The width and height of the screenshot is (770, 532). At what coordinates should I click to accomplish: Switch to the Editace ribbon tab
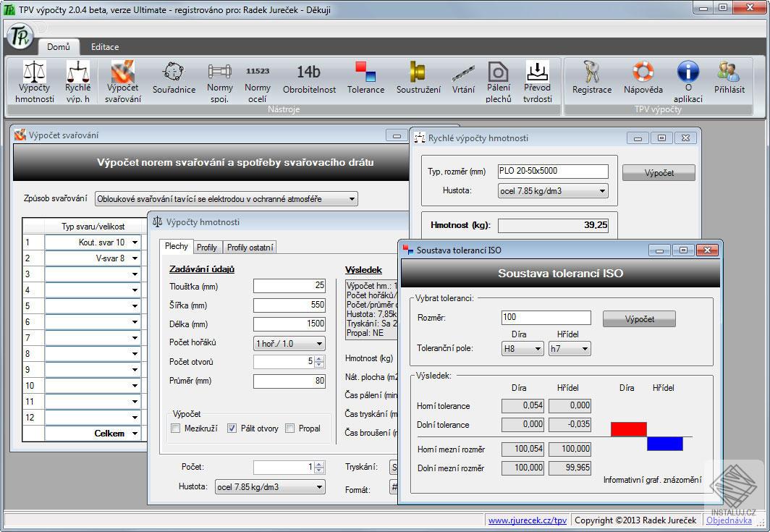(x=105, y=47)
